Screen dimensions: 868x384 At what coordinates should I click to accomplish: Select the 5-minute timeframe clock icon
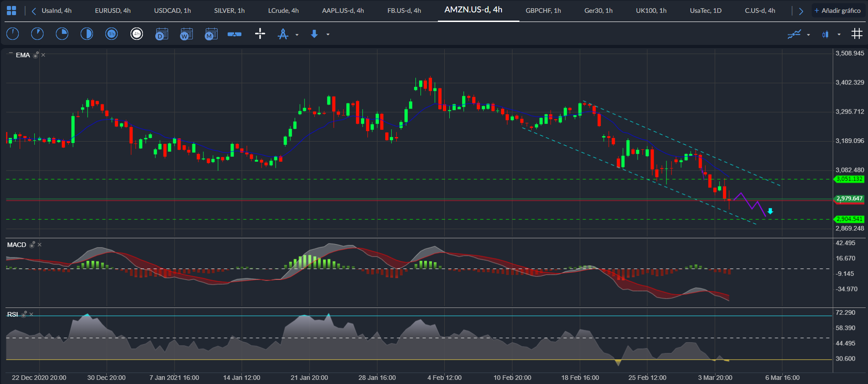(37, 33)
